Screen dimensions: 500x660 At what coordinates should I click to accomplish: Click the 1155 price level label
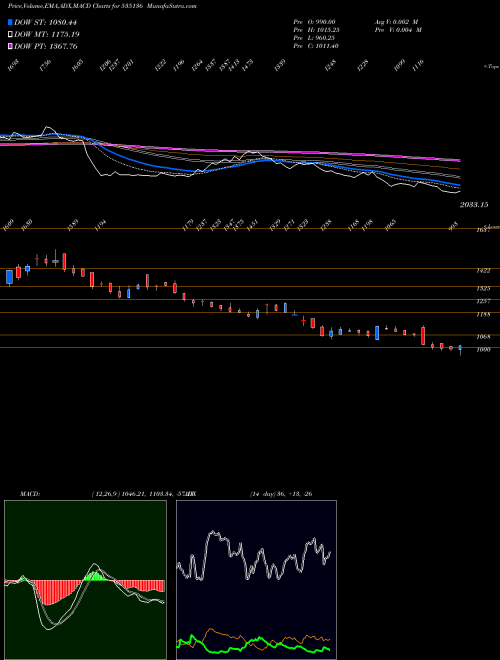[483, 314]
